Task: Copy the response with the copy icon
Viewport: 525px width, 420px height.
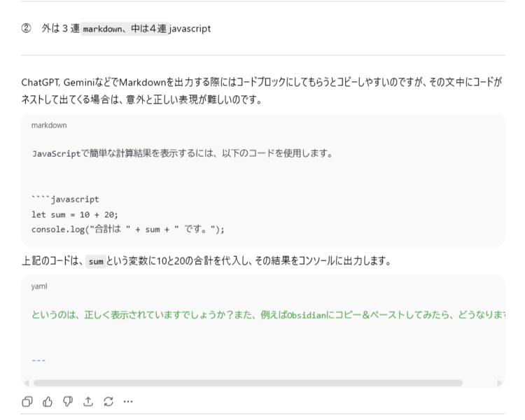Action: (26, 402)
